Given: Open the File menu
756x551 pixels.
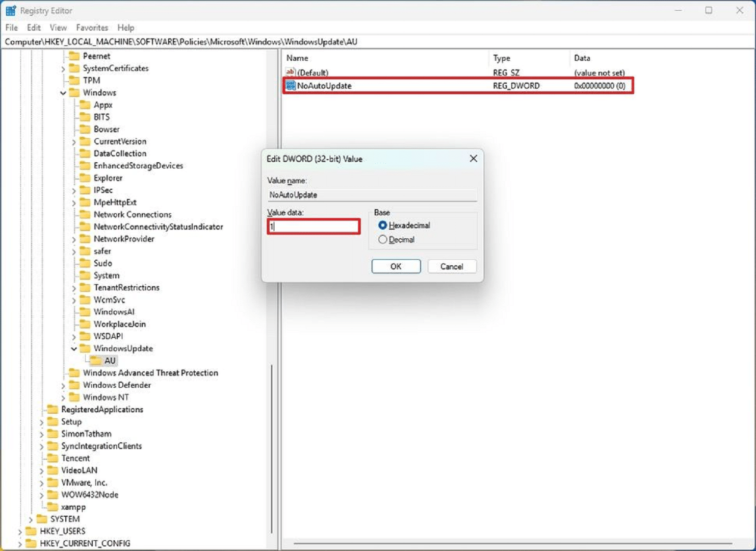Looking at the screenshot, I should point(11,28).
